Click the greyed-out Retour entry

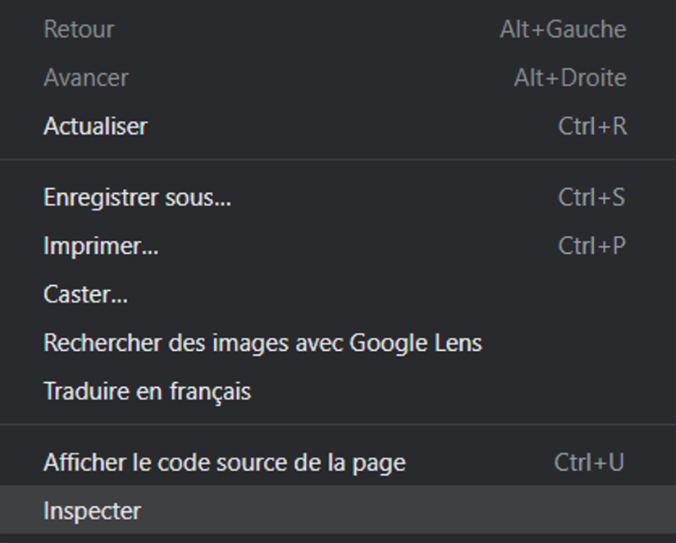(x=79, y=30)
